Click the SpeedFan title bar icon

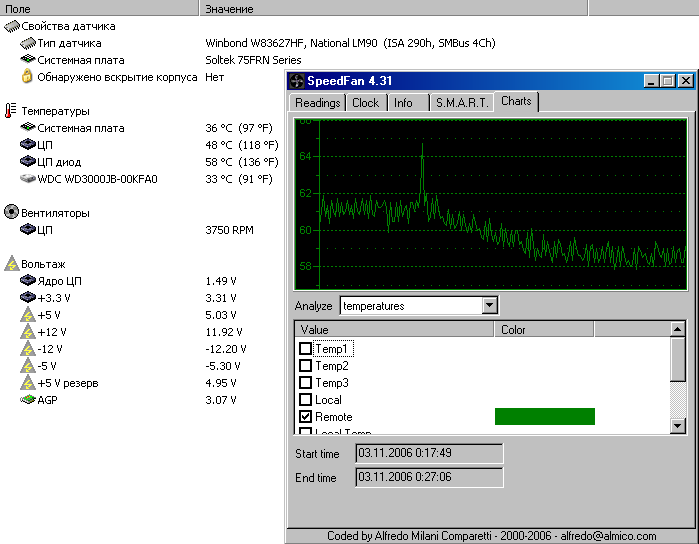(x=297, y=81)
